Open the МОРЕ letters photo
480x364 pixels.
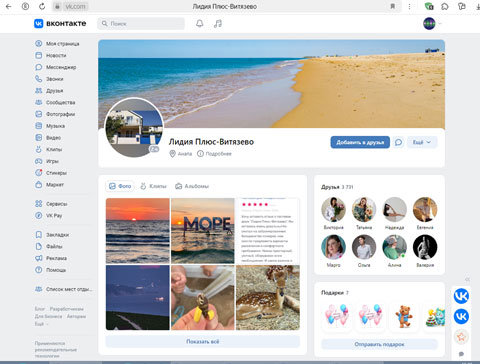tap(203, 231)
